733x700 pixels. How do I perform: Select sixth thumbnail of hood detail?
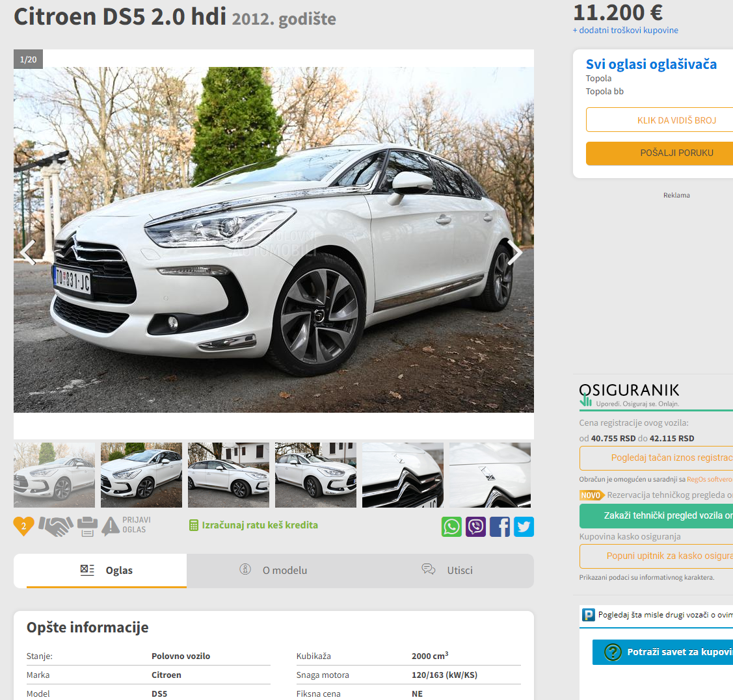pos(490,474)
